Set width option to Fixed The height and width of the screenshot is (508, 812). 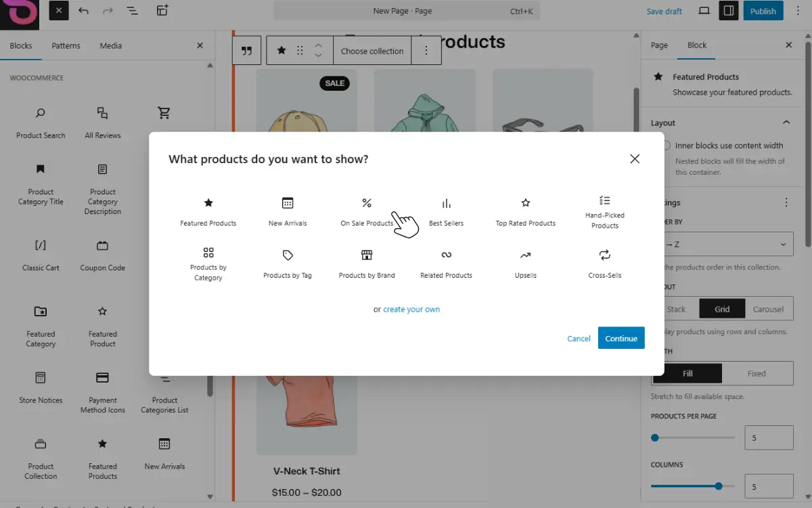click(757, 373)
